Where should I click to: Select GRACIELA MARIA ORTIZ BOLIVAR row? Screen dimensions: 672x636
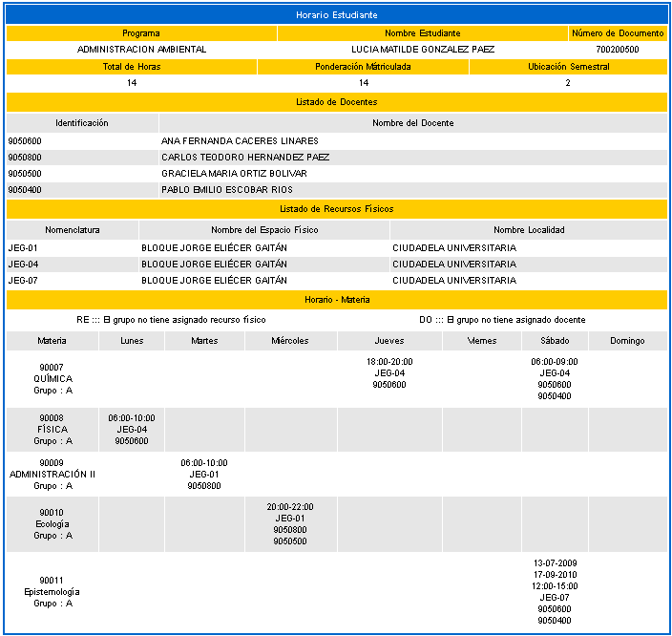pos(336,174)
